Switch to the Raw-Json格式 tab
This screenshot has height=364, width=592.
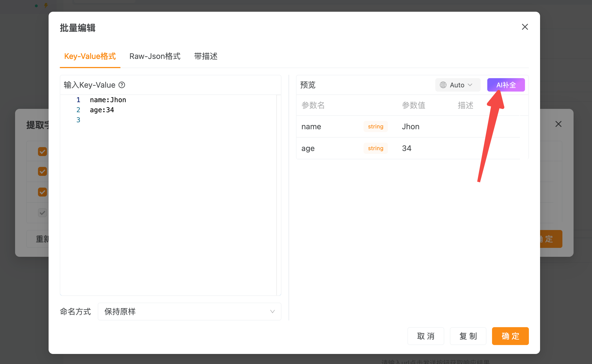tap(155, 56)
